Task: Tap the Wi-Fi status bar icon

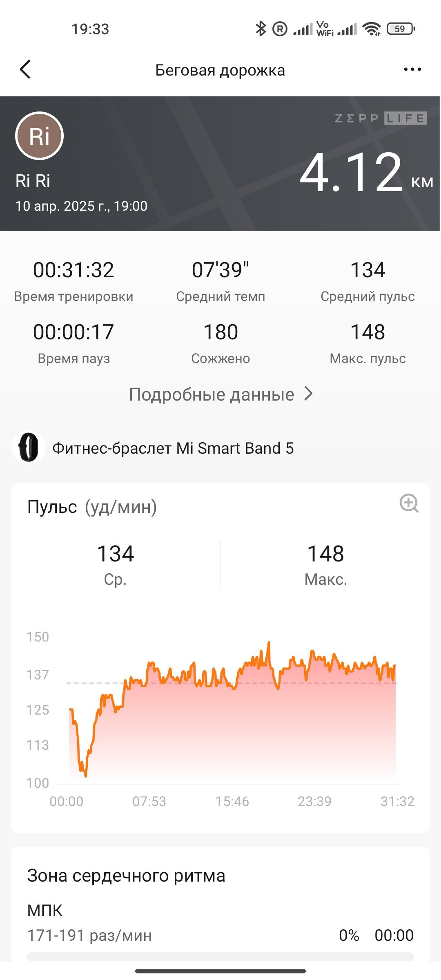Action: tap(372, 29)
